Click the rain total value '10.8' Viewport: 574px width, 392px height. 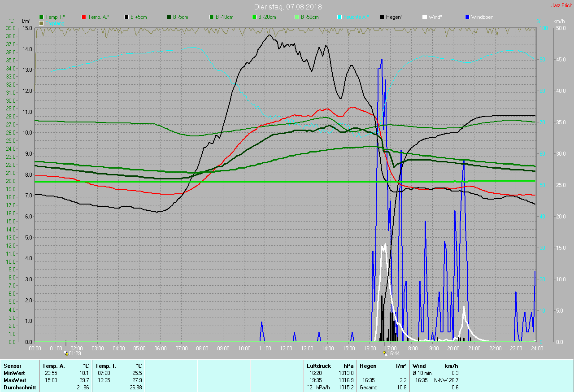click(401, 388)
